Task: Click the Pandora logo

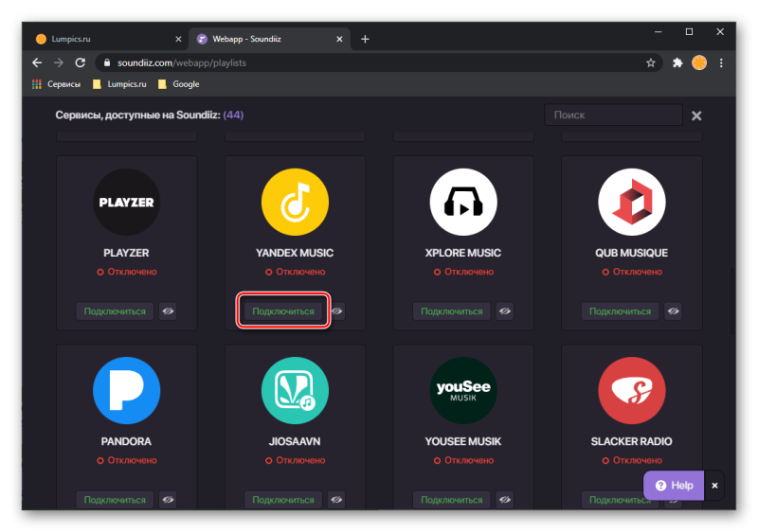Action: (x=126, y=391)
